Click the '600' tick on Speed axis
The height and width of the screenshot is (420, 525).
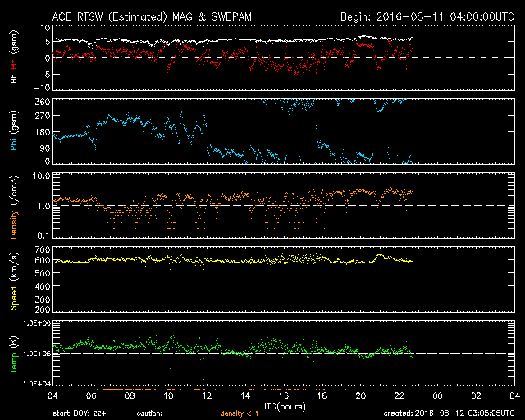click(43, 260)
